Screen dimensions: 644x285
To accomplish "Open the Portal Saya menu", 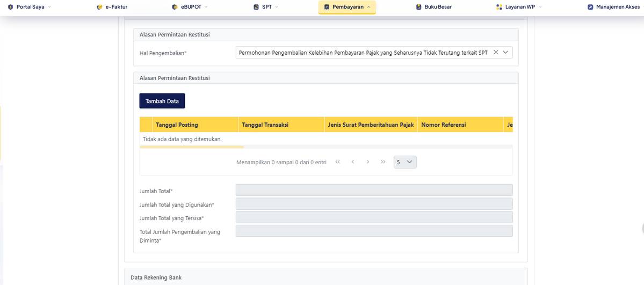I will click(30, 7).
